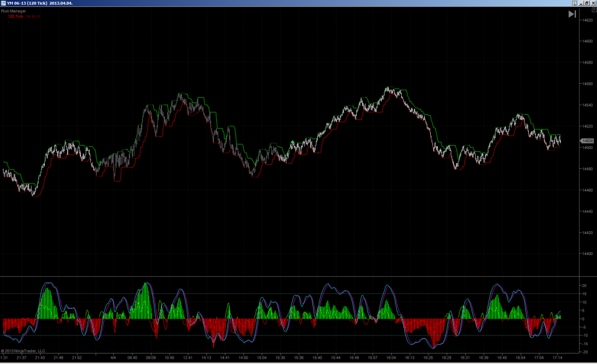Click the 16:04 time axis label
The height and width of the screenshot is (364, 597).
click(x=391, y=358)
